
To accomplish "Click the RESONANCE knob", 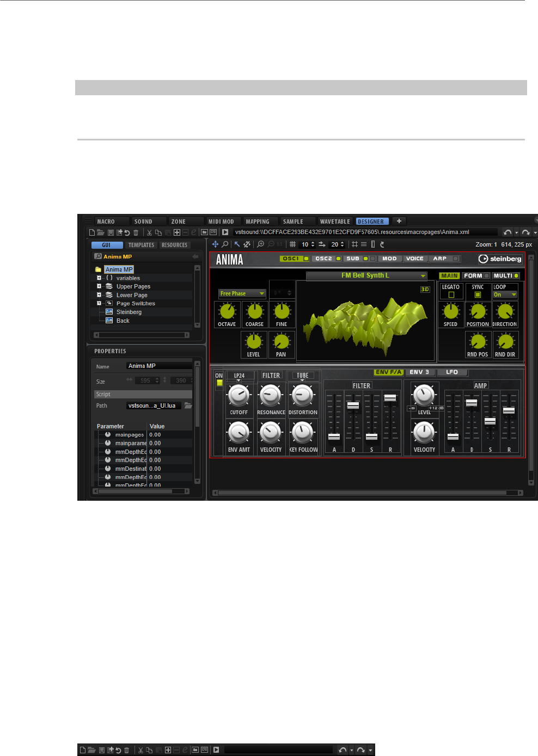I will 270,396.
